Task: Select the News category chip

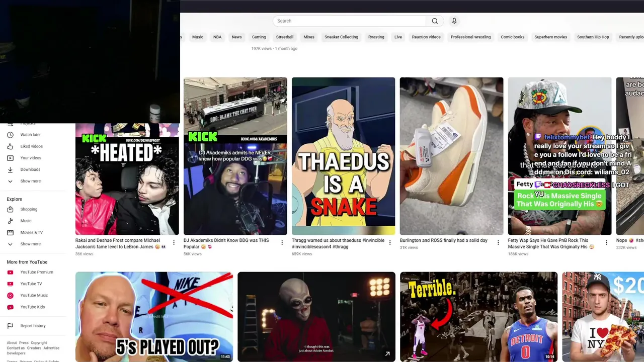Action: pos(236,37)
